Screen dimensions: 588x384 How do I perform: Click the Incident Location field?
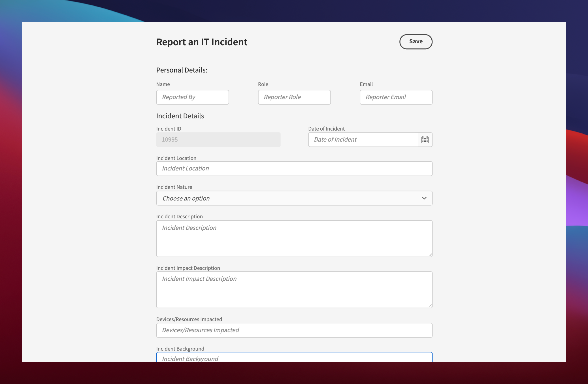294,168
